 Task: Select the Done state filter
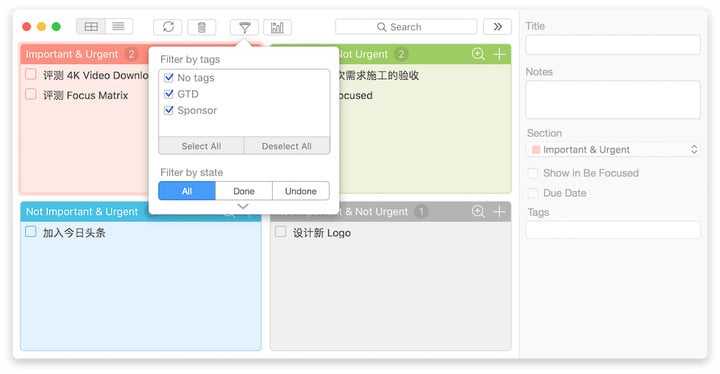click(244, 191)
